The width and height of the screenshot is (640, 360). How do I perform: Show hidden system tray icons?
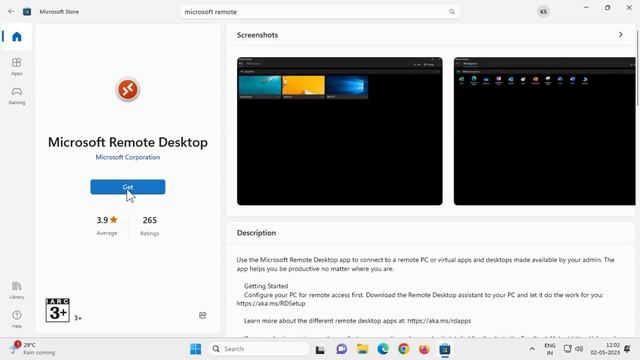click(x=532, y=349)
